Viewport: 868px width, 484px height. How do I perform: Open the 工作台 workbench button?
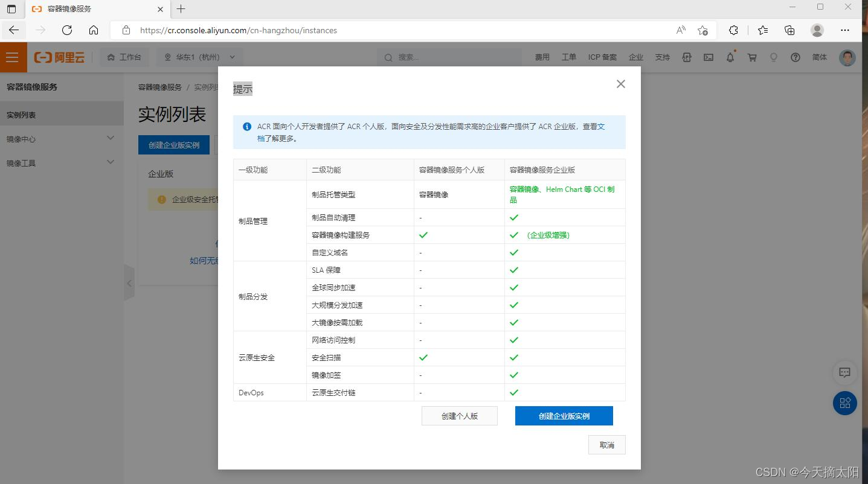pyautogui.click(x=124, y=57)
